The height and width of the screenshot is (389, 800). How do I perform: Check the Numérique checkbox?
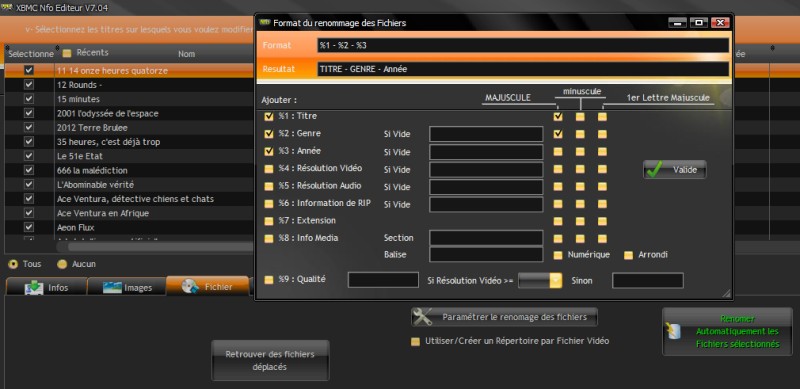(x=558, y=255)
